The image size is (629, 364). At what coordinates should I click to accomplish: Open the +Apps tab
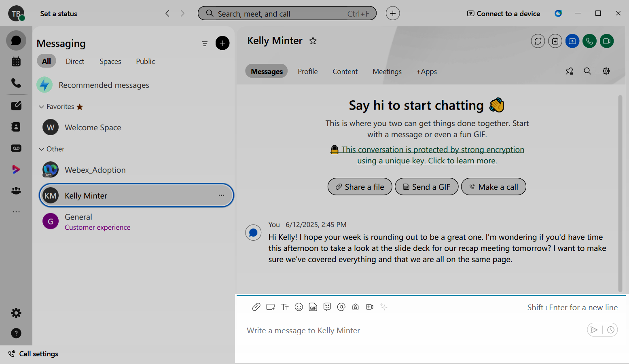[427, 72]
